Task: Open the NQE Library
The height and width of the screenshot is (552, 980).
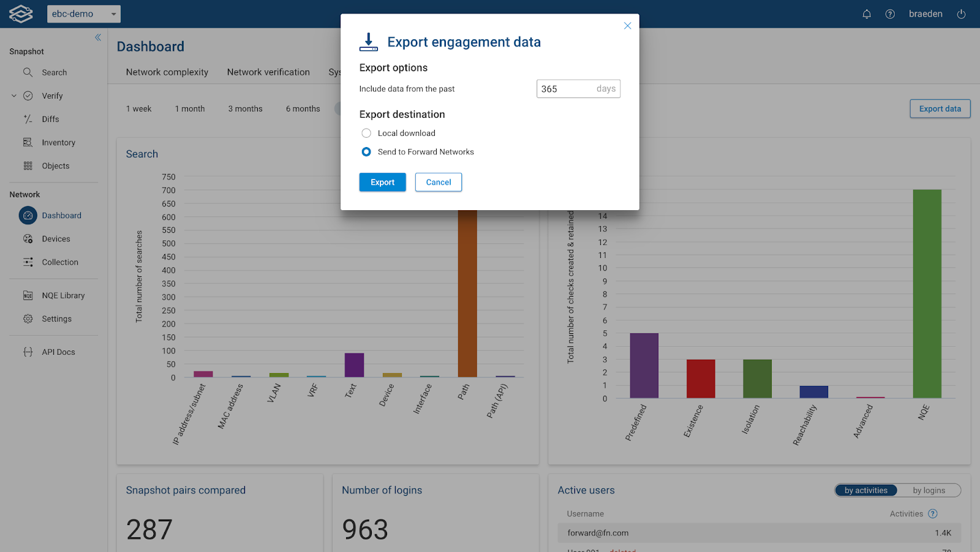Action: (x=63, y=295)
